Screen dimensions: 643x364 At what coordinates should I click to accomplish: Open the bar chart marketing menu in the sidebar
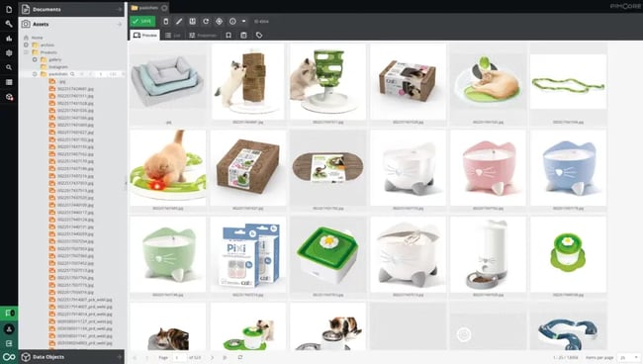click(9, 39)
